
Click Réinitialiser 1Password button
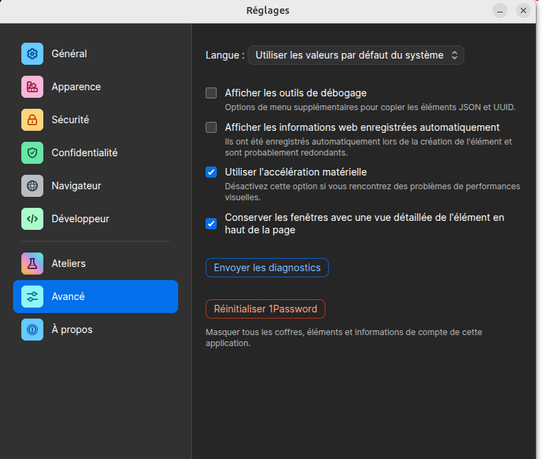(x=265, y=309)
